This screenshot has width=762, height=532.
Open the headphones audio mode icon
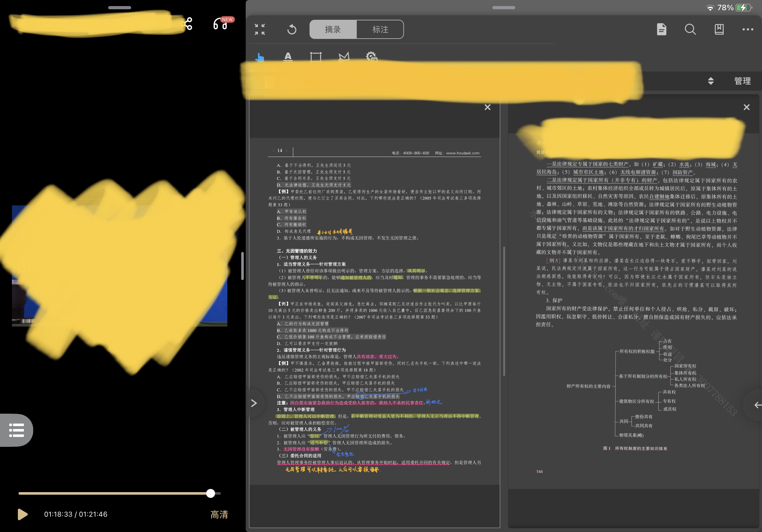220,24
